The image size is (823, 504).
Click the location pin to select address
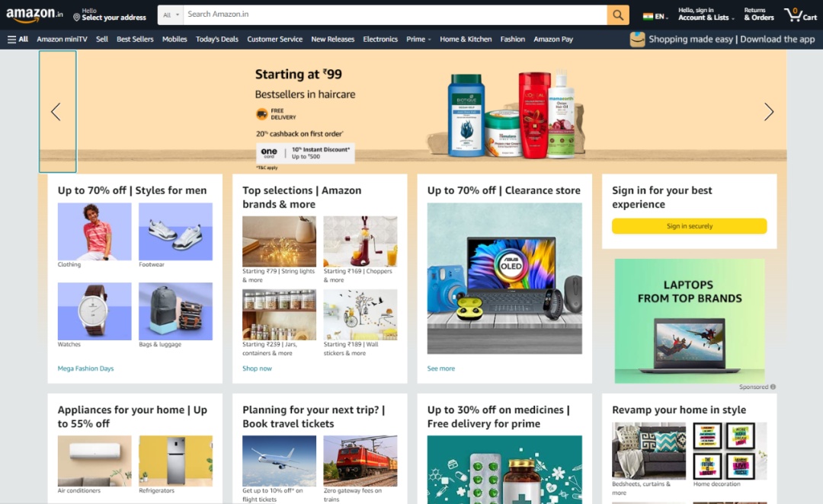77,17
